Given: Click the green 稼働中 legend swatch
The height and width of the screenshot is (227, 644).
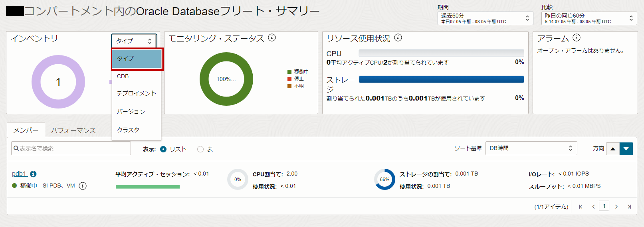Looking at the screenshot, I should (x=290, y=72).
